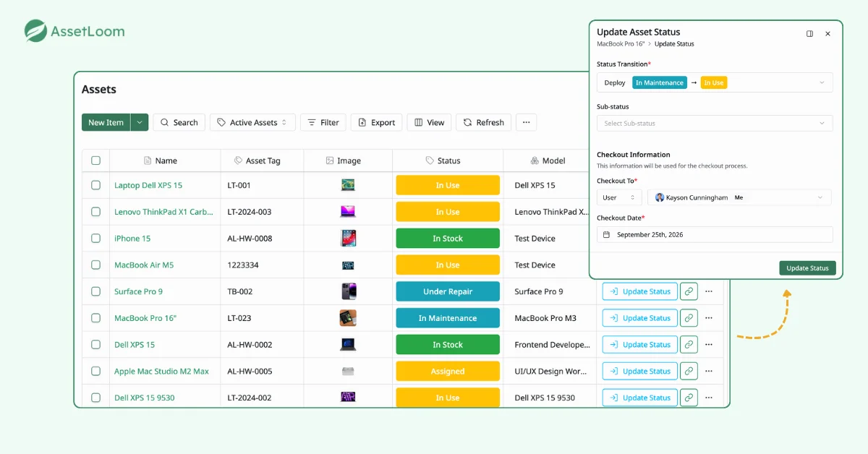Click the link icon in Apple Mac Studio row
The height and width of the screenshot is (454, 868).
point(689,371)
